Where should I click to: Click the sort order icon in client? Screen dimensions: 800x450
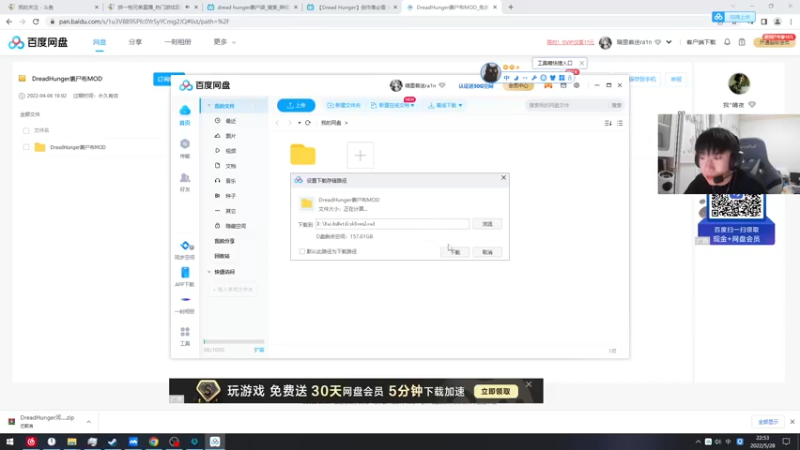(x=608, y=123)
